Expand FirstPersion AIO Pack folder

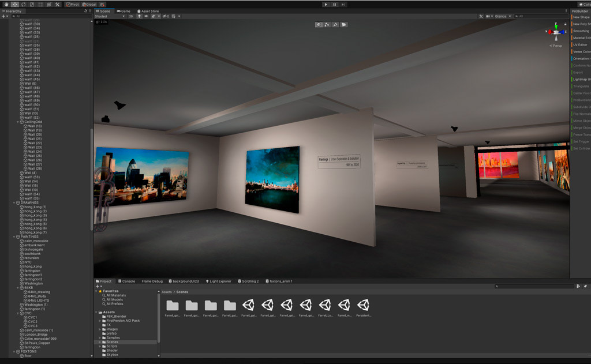pos(100,321)
